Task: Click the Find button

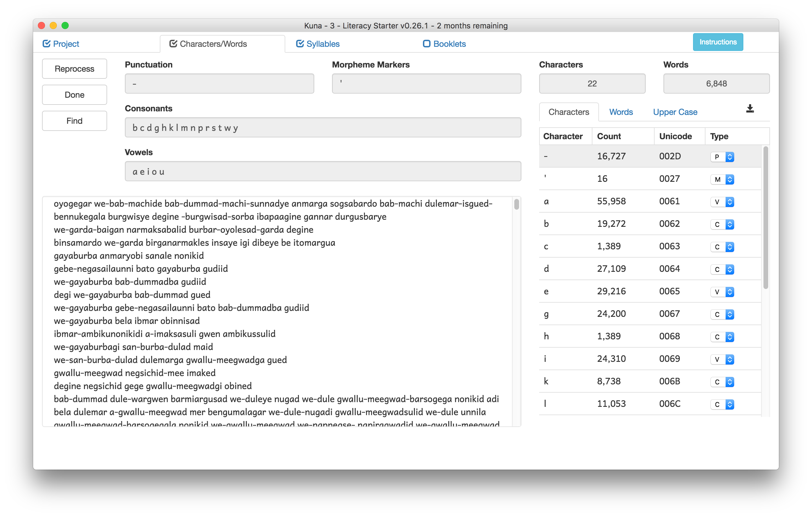Action: coord(75,121)
